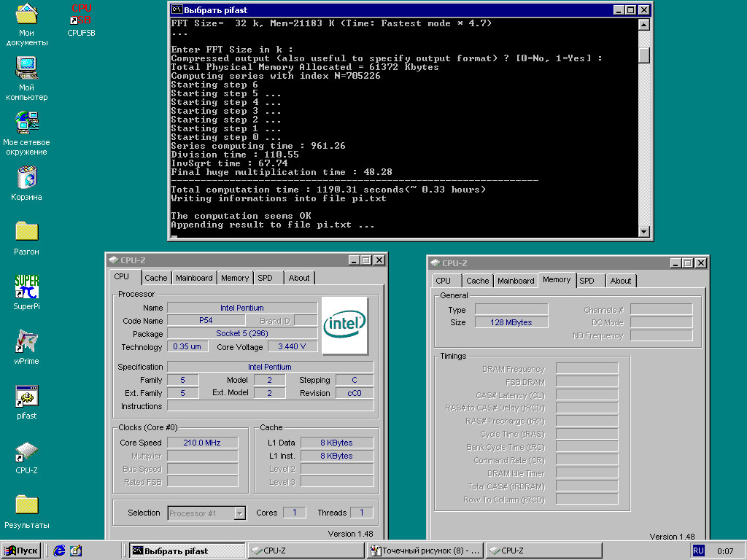
Task: Click 'Series computing time : 961.26' line
Action: click(x=258, y=146)
